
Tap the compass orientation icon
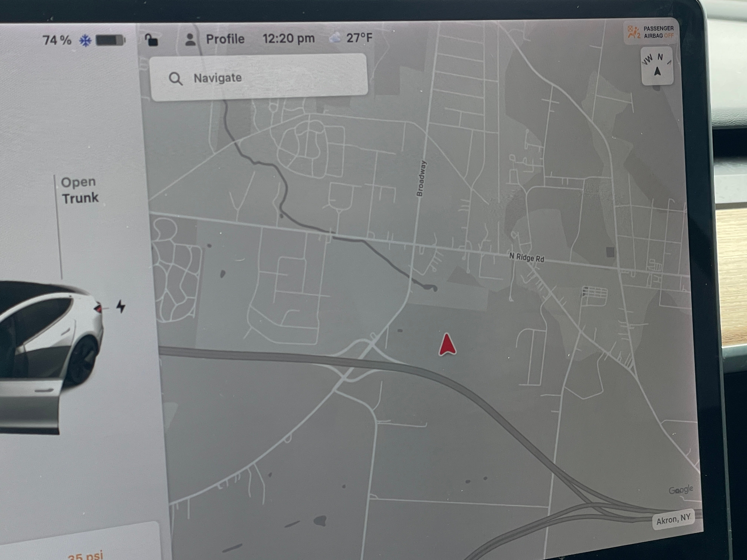point(657,66)
